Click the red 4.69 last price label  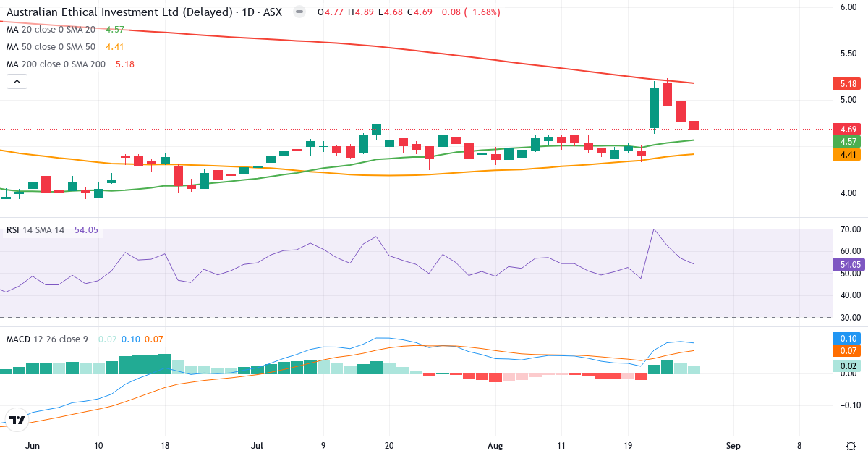(x=846, y=129)
